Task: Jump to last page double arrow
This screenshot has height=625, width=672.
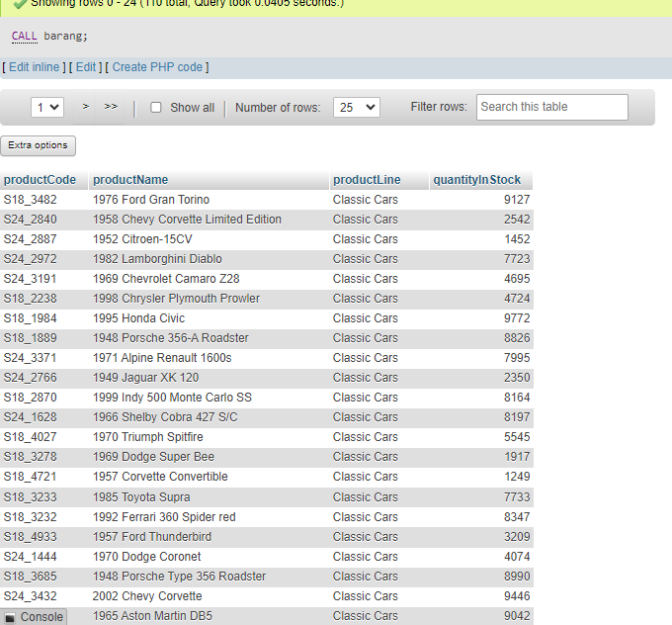Action: [111, 107]
